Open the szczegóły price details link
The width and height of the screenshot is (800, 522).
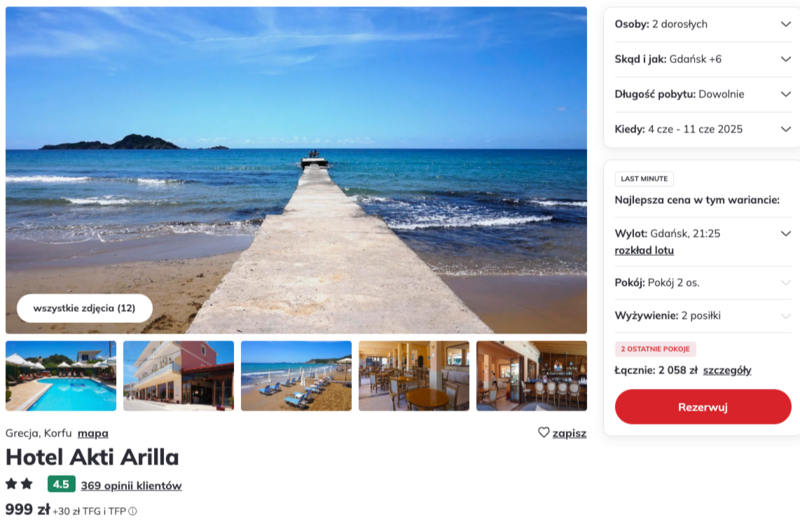pyautogui.click(x=727, y=370)
